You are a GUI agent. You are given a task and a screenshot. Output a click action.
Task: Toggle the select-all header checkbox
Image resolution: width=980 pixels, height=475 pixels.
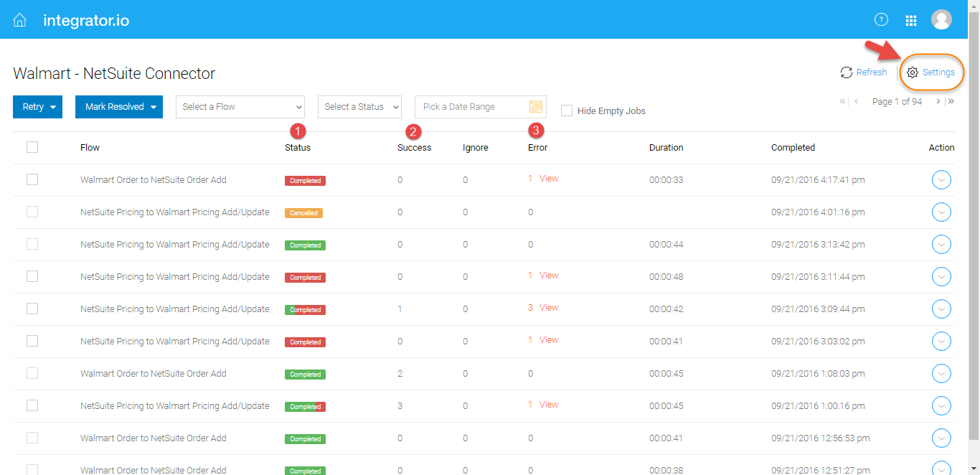click(32, 147)
